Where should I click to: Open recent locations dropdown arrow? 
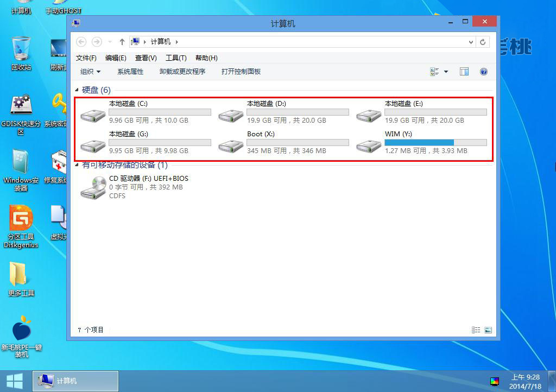click(110, 42)
